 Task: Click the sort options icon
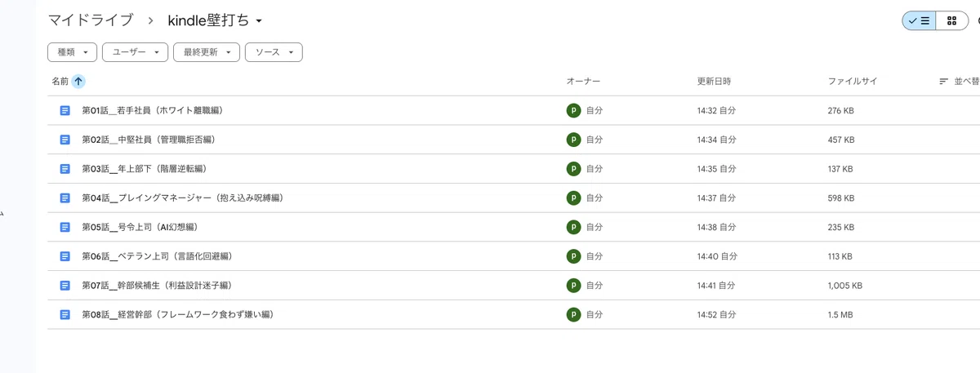coord(944,82)
